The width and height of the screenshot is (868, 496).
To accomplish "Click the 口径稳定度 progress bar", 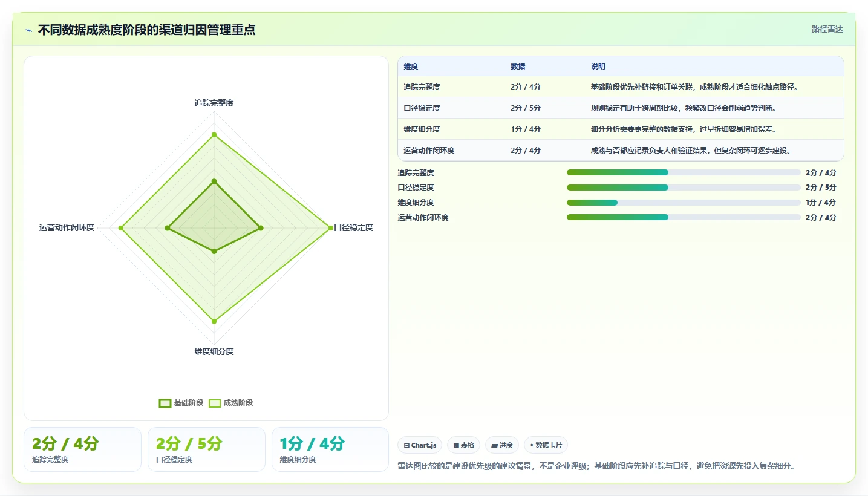I will coord(684,188).
